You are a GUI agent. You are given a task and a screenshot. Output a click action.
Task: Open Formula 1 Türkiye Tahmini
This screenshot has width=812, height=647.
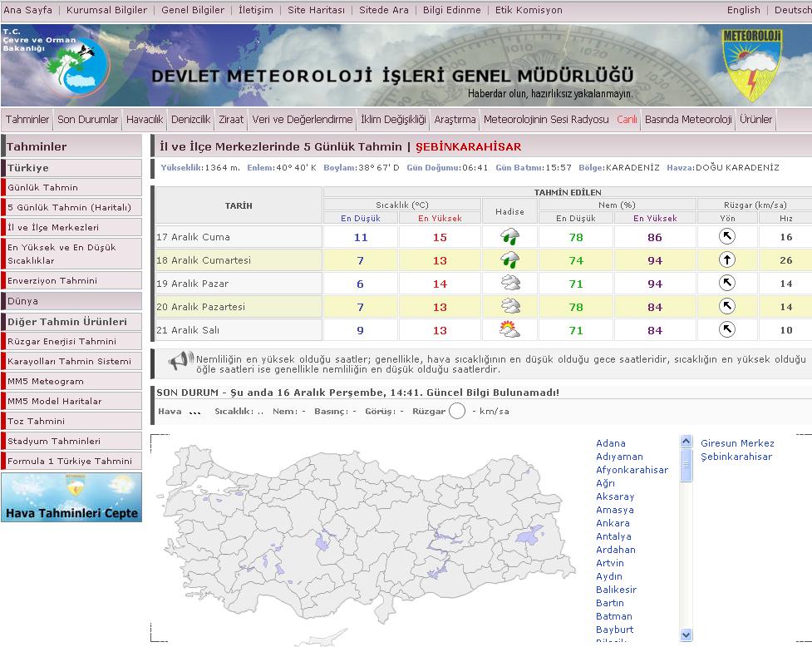[x=71, y=461]
